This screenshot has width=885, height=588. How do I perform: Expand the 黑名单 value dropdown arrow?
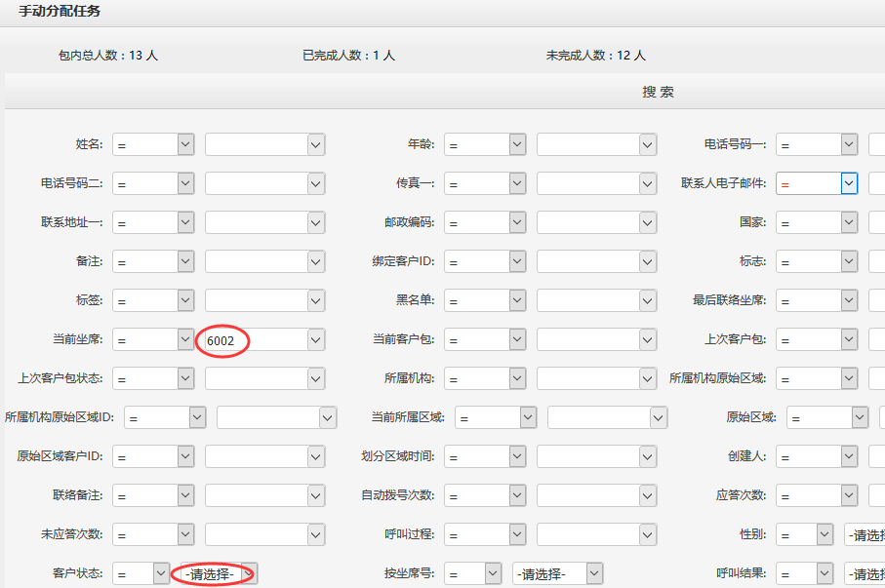coord(648,300)
